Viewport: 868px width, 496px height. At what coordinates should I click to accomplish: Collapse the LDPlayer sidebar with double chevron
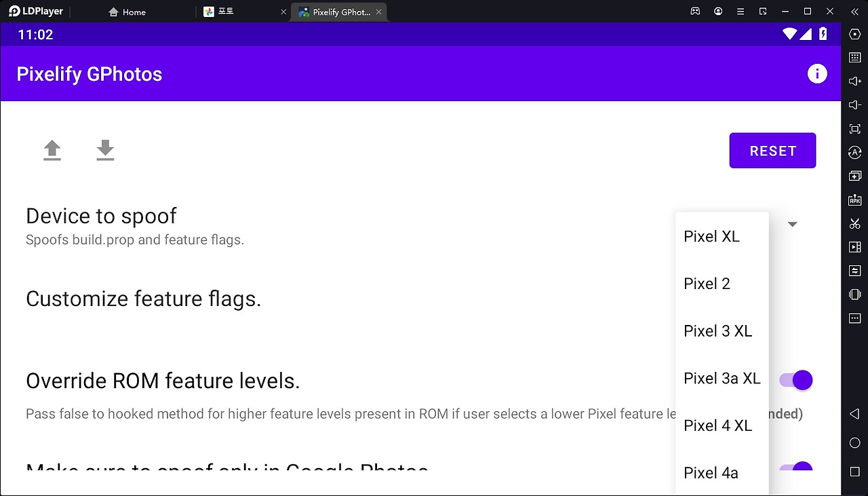pos(853,12)
